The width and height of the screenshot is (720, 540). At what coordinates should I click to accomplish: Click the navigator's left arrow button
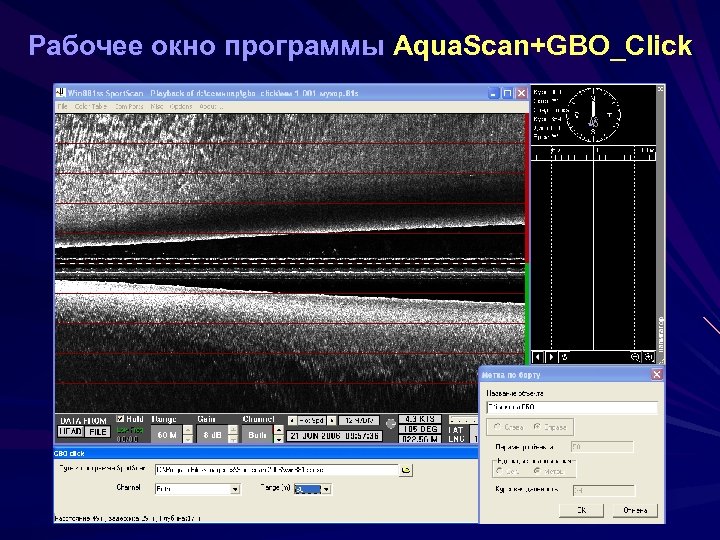coord(538,357)
